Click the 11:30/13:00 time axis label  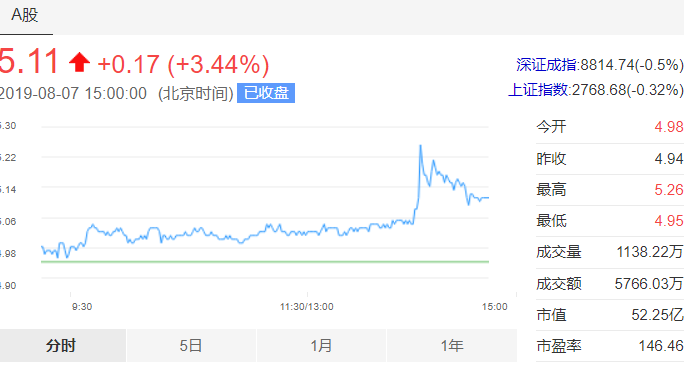pyautogui.click(x=307, y=307)
